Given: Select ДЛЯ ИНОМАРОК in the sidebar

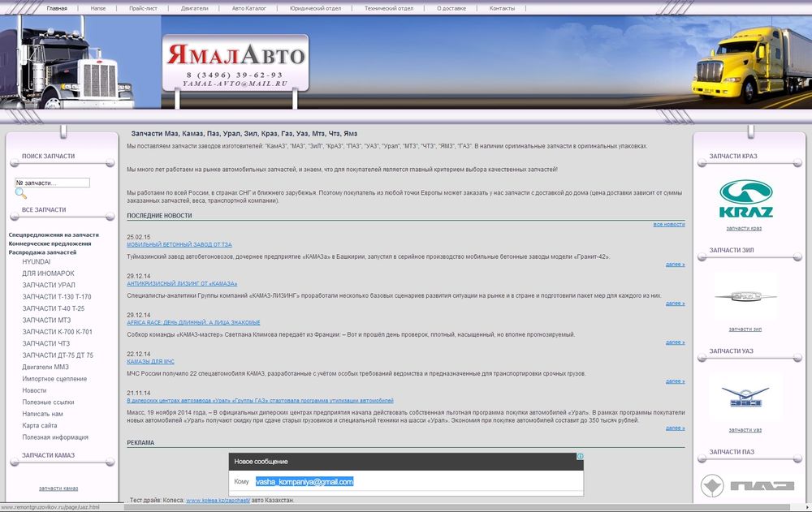Looking at the screenshot, I should point(48,273).
